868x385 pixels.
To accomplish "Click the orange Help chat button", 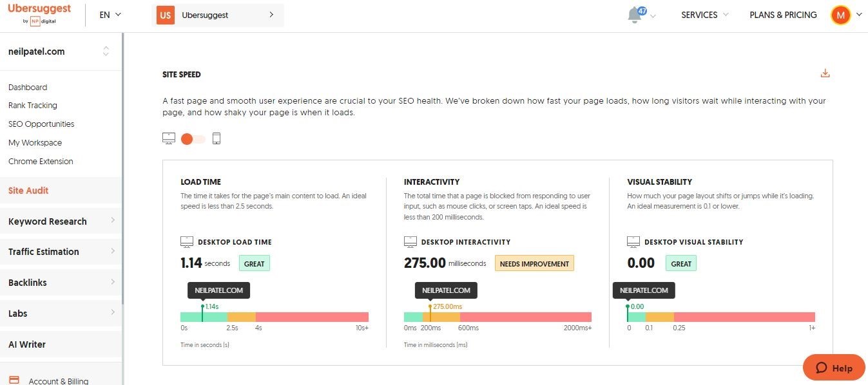I will tap(834, 368).
